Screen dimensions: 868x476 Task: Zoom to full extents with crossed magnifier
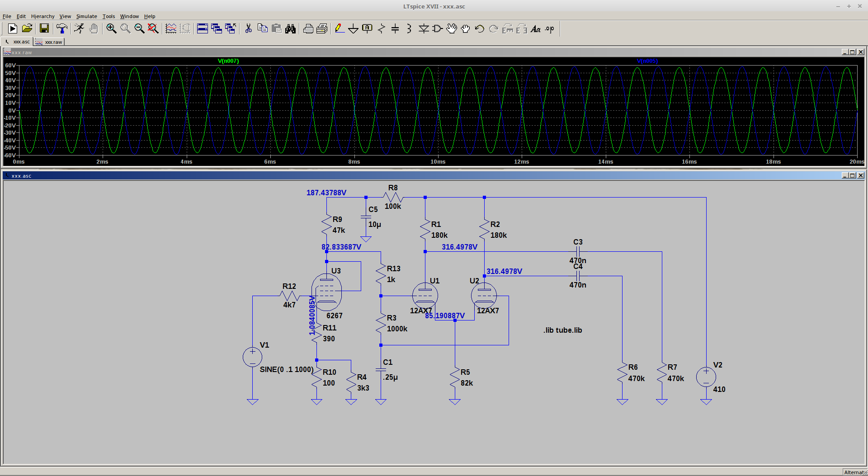point(153,28)
